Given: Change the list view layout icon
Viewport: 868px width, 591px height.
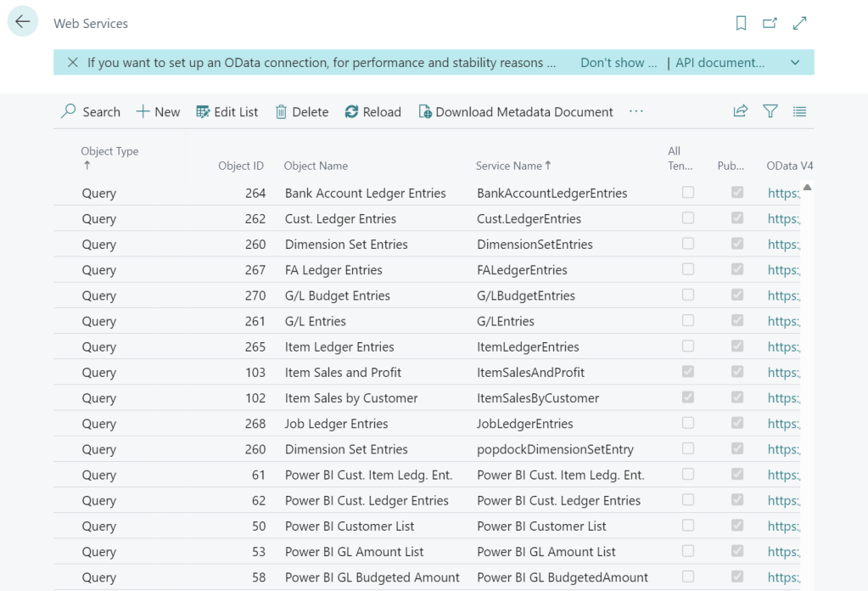Looking at the screenshot, I should [799, 111].
